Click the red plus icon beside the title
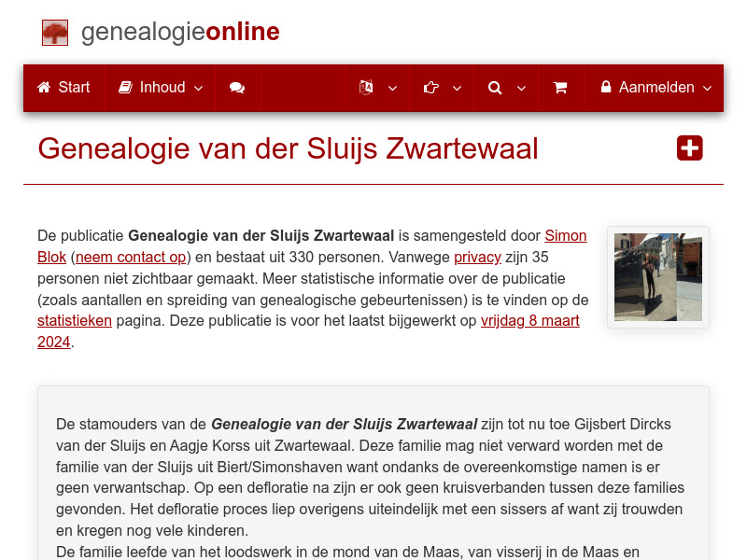 pos(689,147)
